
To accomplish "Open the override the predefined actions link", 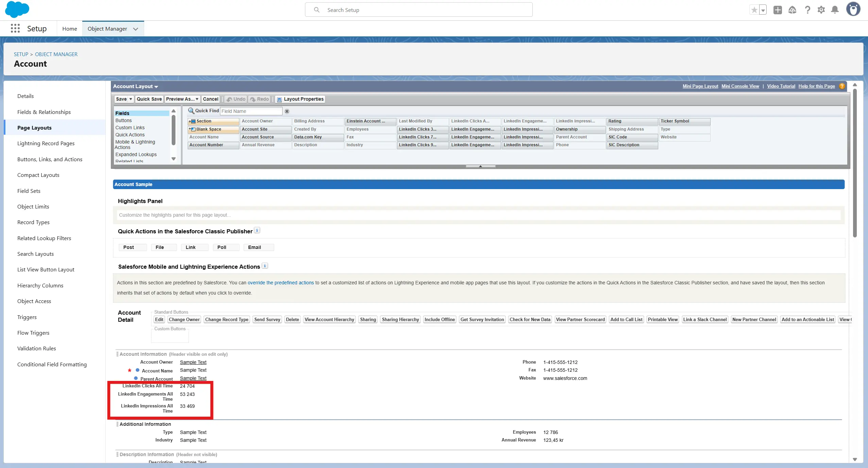I will [x=280, y=283].
